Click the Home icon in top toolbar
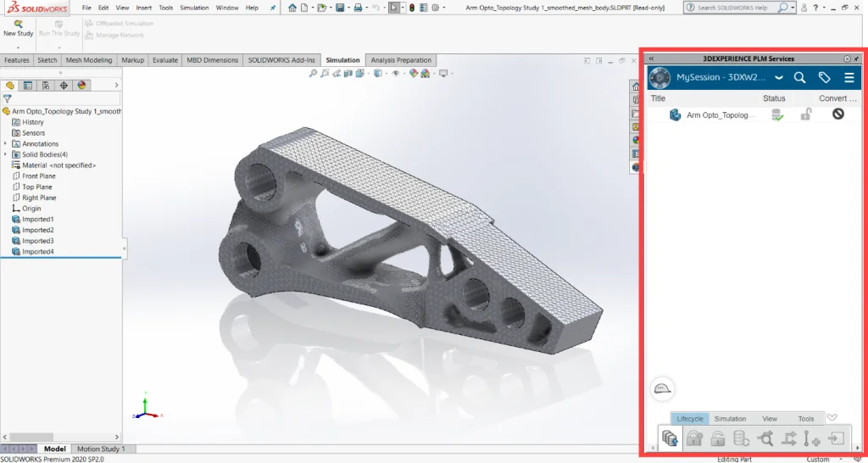 pyautogui.click(x=292, y=8)
